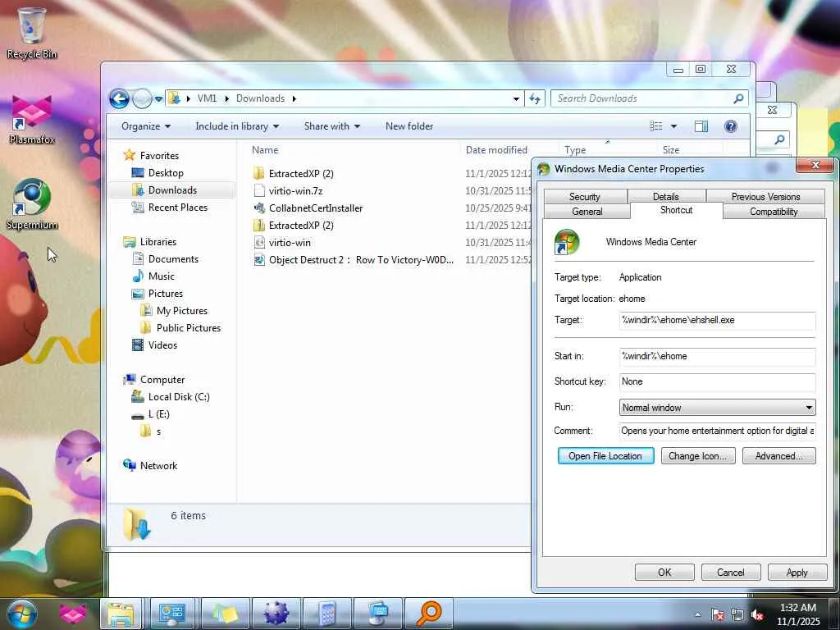Switch to the Compatibility tab

[x=774, y=212]
